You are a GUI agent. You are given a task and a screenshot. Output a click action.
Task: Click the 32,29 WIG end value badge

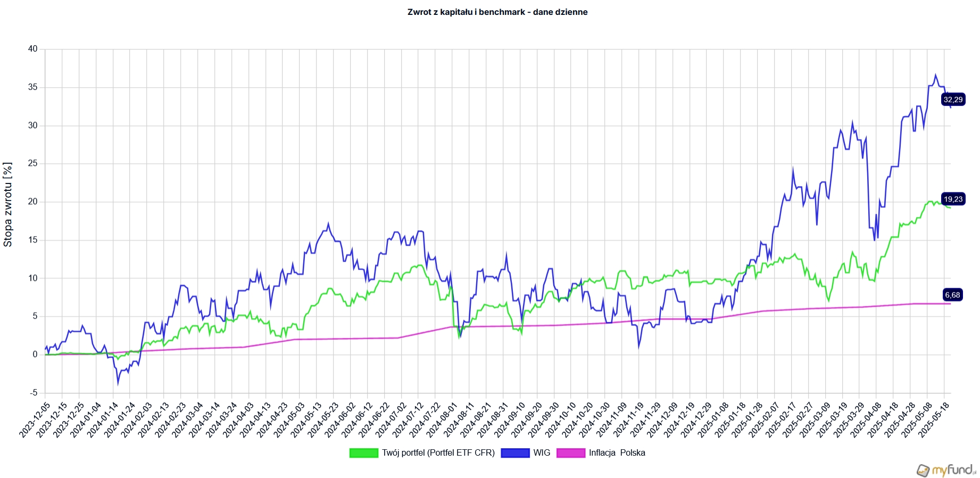(x=952, y=99)
